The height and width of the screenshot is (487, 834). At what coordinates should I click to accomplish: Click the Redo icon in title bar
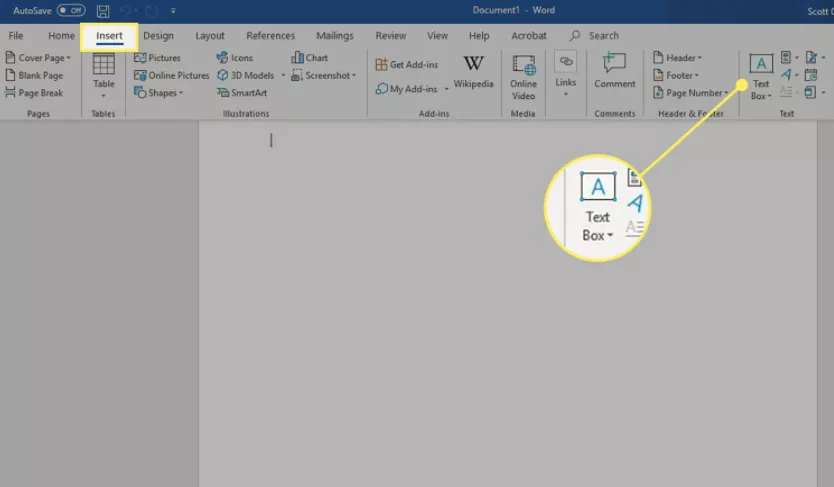coord(152,11)
